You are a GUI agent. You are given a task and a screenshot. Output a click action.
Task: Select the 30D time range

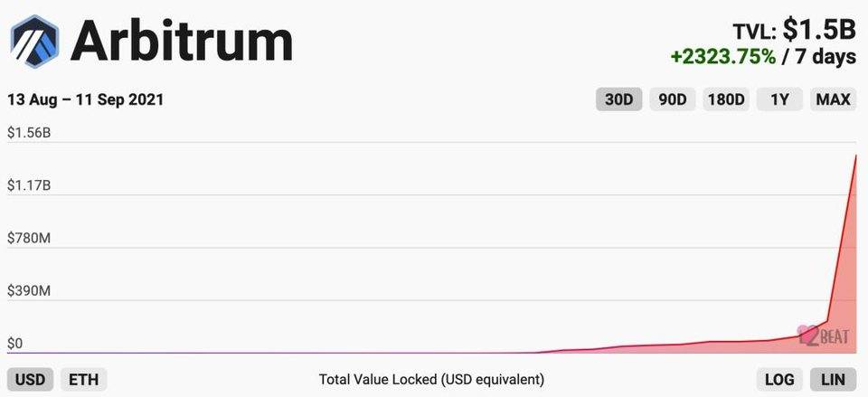[618, 99]
